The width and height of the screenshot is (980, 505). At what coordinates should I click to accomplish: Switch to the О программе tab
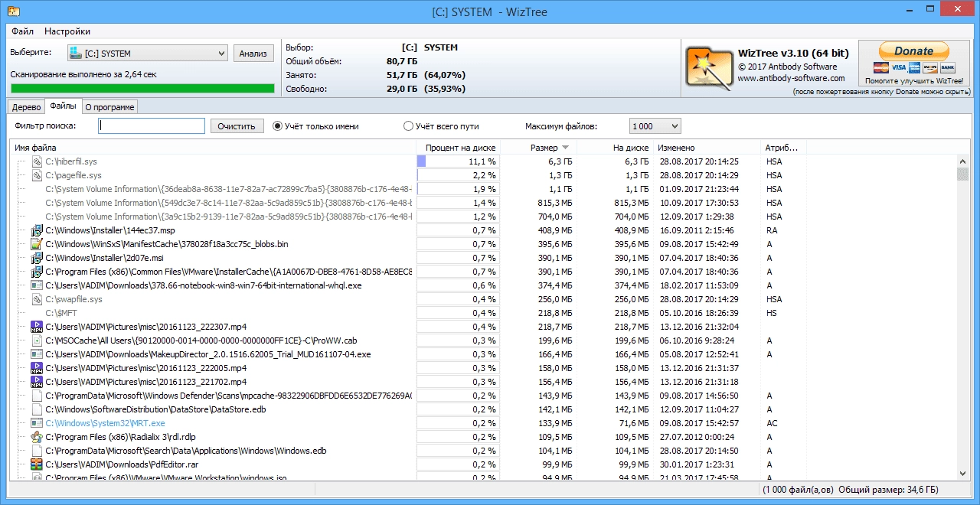(x=109, y=107)
